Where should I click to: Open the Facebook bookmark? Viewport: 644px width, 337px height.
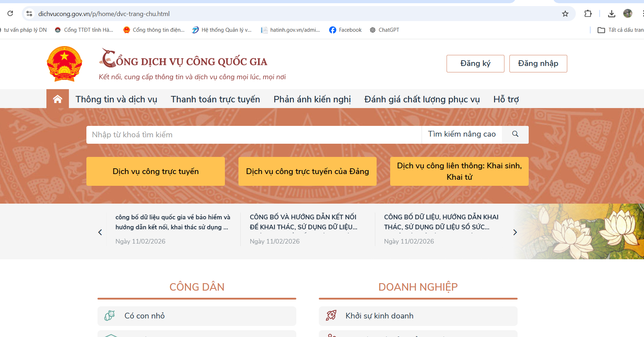pyautogui.click(x=345, y=30)
